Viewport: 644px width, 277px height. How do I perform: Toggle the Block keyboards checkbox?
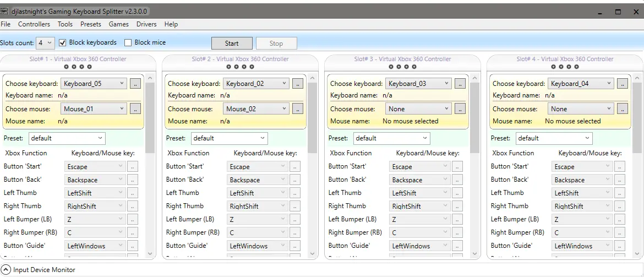[x=62, y=42]
